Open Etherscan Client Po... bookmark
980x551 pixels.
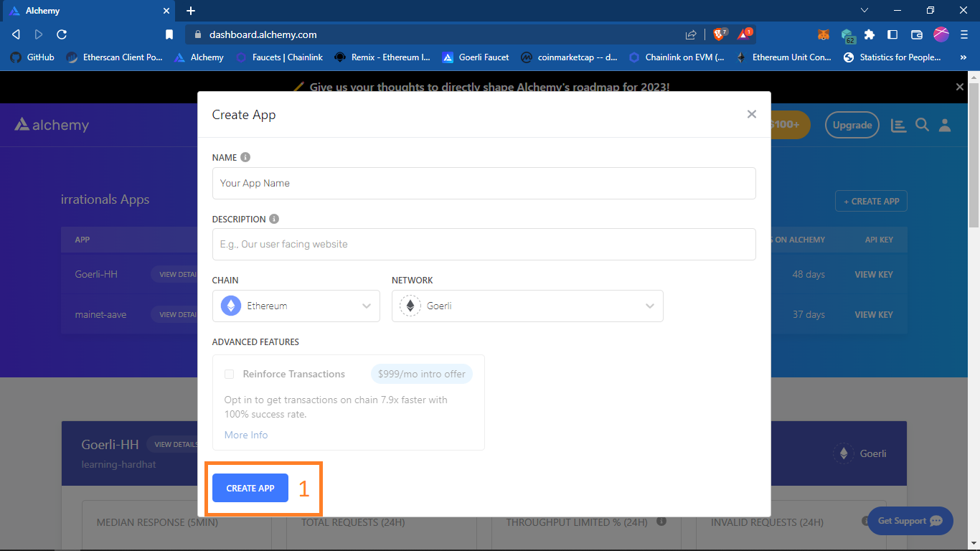point(115,57)
